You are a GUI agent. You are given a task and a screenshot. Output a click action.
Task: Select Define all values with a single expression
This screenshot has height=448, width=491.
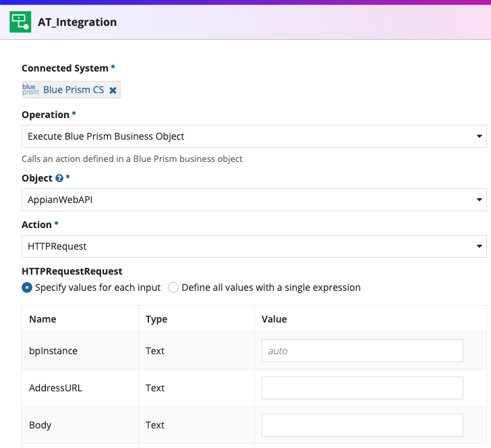click(173, 287)
